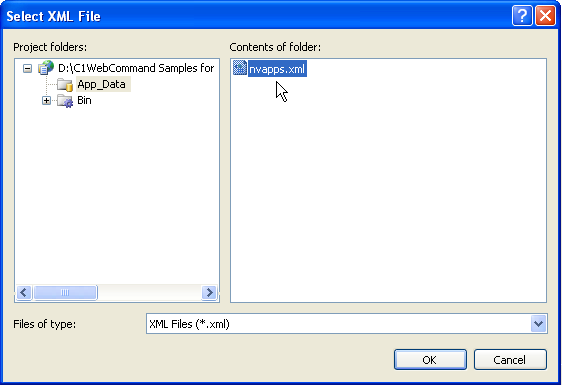Close the Select XML File dialog
562x385 pixels.
pyautogui.click(x=545, y=16)
